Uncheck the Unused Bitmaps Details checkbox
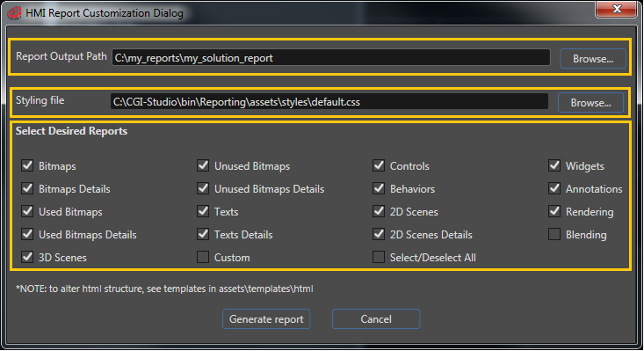 pyautogui.click(x=203, y=188)
